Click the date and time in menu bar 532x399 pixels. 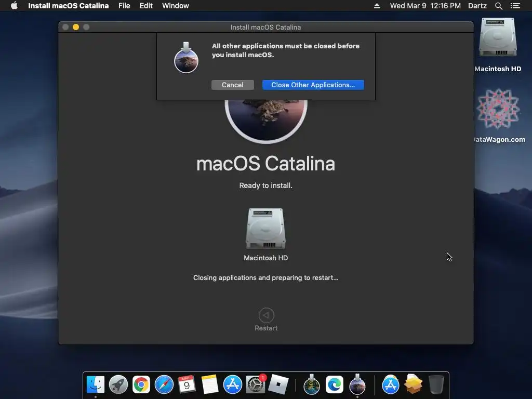(x=425, y=6)
